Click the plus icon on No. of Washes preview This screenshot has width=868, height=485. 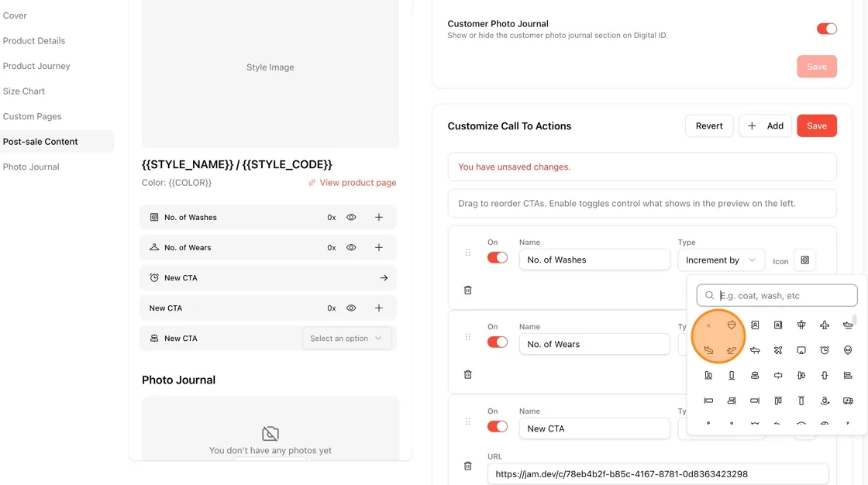pyautogui.click(x=379, y=218)
